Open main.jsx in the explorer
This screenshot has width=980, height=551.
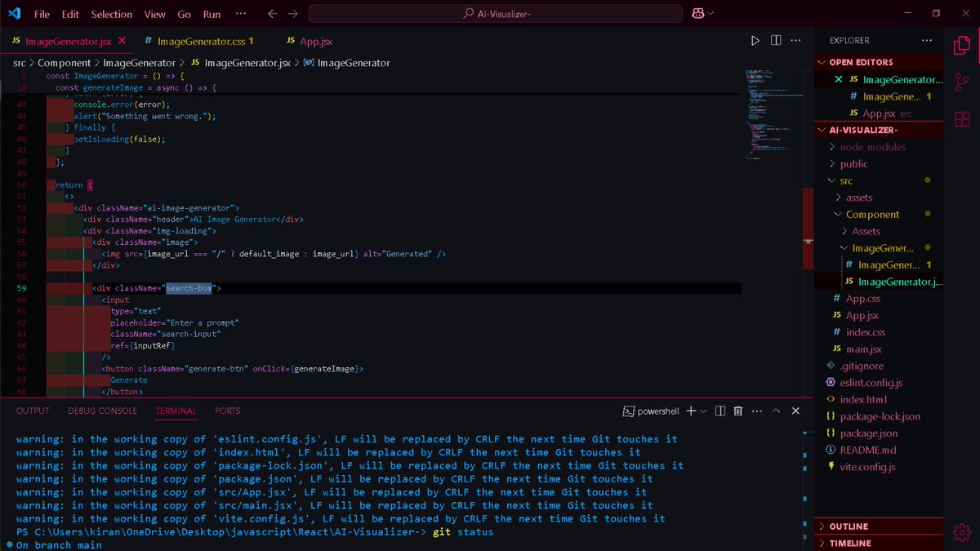coord(864,349)
